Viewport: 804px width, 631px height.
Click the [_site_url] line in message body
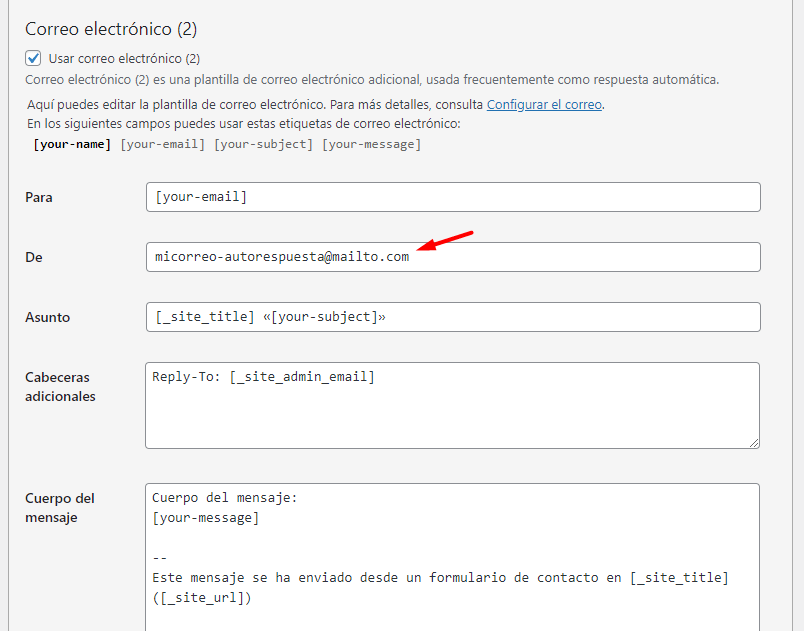click(202, 598)
